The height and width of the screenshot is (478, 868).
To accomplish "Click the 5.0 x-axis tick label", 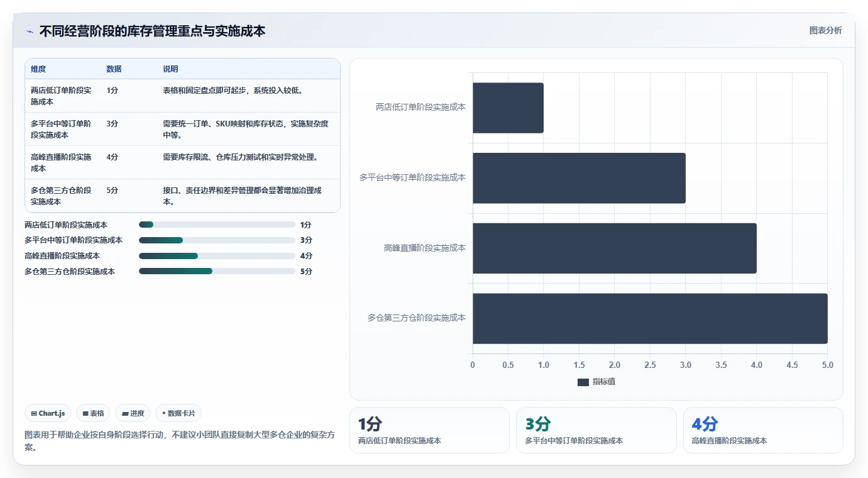I will (x=827, y=365).
